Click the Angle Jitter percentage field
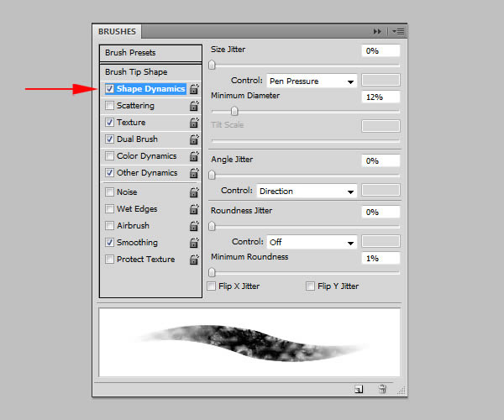This screenshot has width=504, height=420. (x=381, y=160)
